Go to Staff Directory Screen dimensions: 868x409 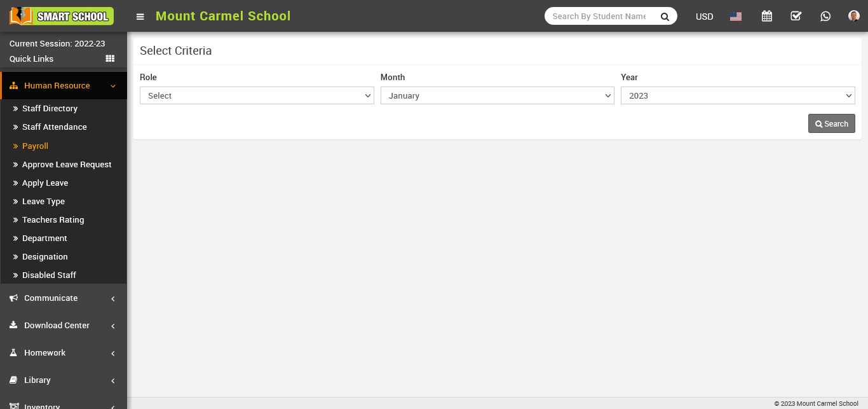point(50,109)
